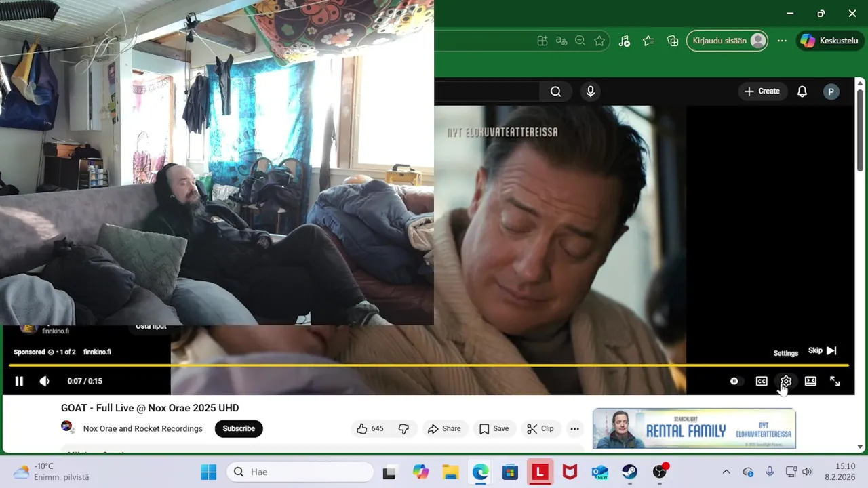
Task: Switch to Microsoft Edge in taskbar
Action: (x=480, y=472)
